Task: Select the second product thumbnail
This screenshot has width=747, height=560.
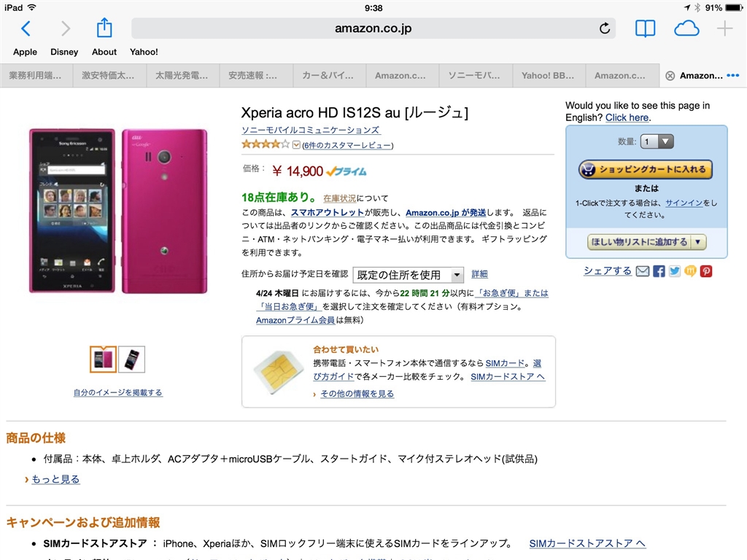Action: click(x=131, y=359)
